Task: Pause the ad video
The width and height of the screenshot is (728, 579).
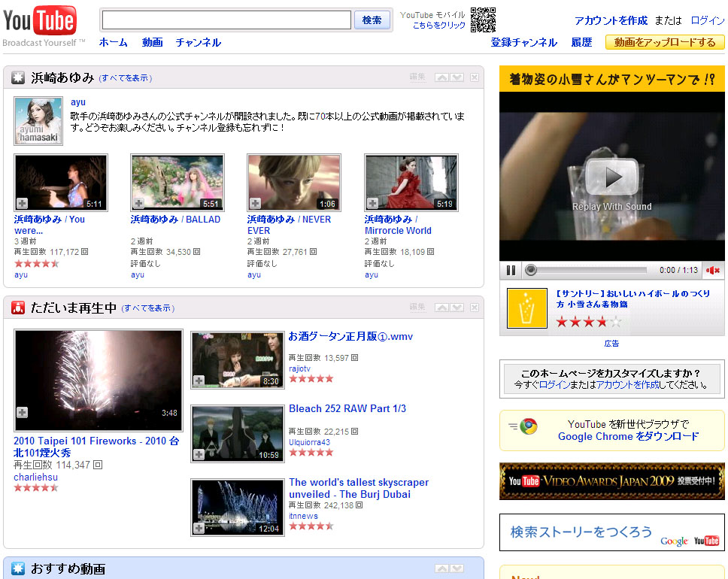Action: [x=511, y=270]
